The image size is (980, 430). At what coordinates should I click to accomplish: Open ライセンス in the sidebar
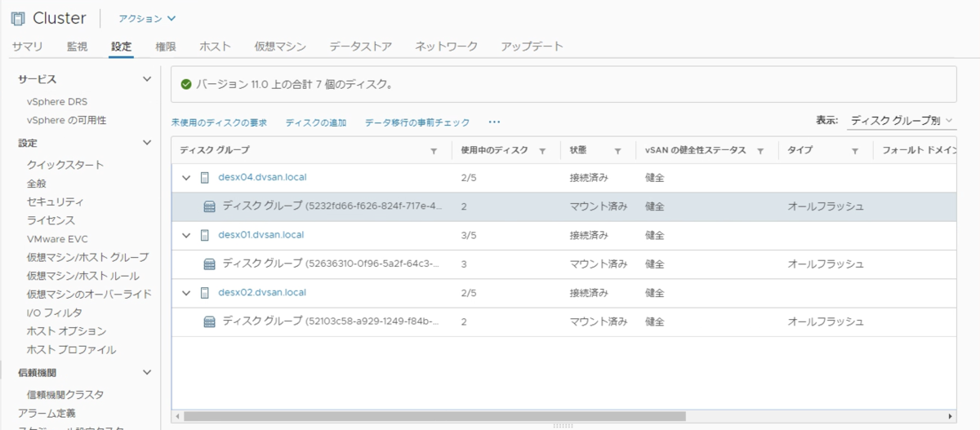click(x=51, y=220)
